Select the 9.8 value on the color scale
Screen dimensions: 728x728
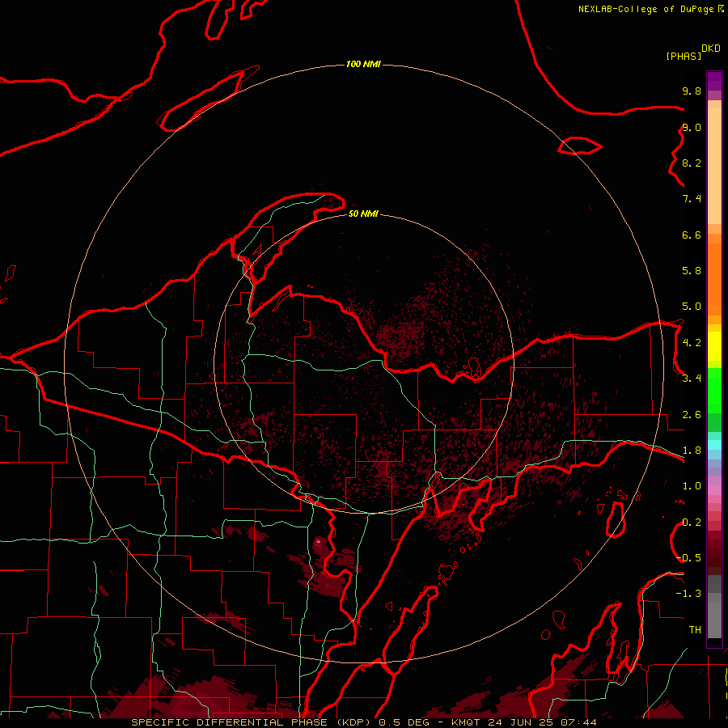click(x=692, y=91)
